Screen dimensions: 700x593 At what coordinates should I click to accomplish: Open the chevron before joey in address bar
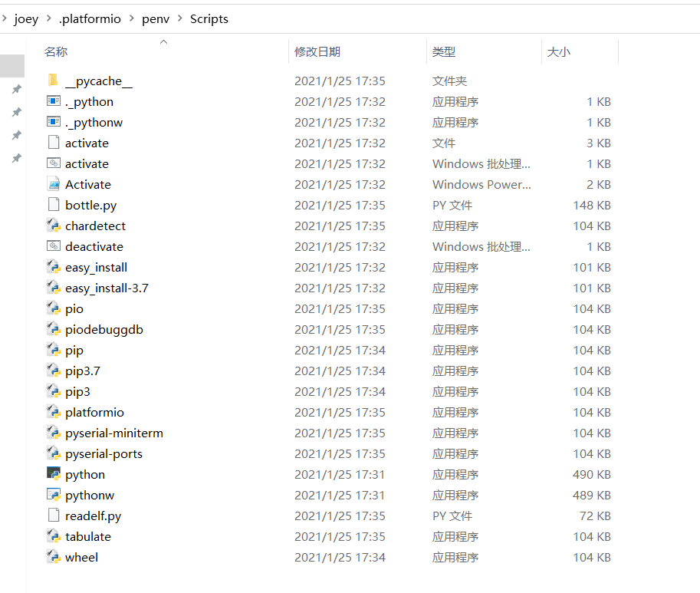(x=4, y=18)
